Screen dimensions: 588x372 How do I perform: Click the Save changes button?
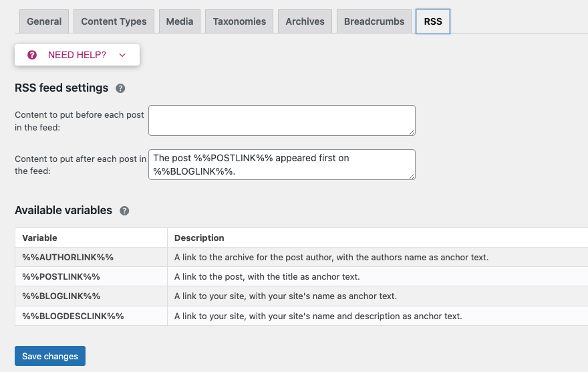[x=50, y=356]
